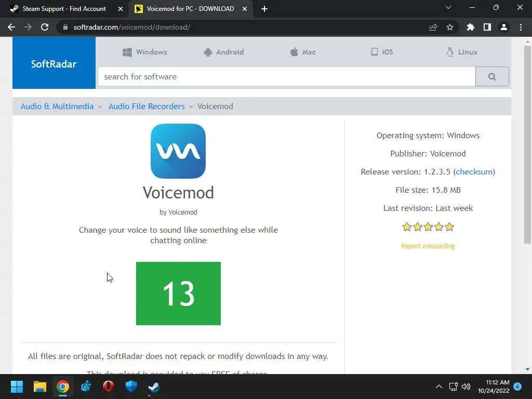The width and height of the screenshot is (532, 399).
Task: Toggle the browser side panel icon
Action: pos(487,27)
